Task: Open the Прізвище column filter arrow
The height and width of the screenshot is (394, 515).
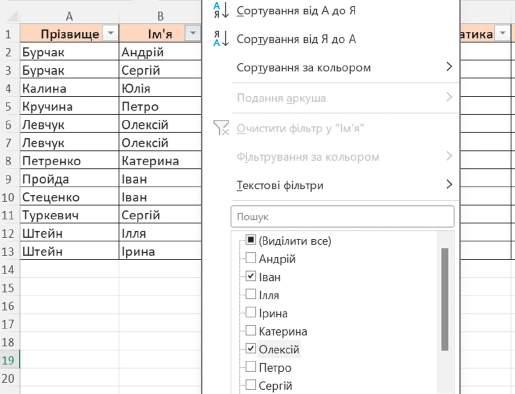Action: coord(111,33)
